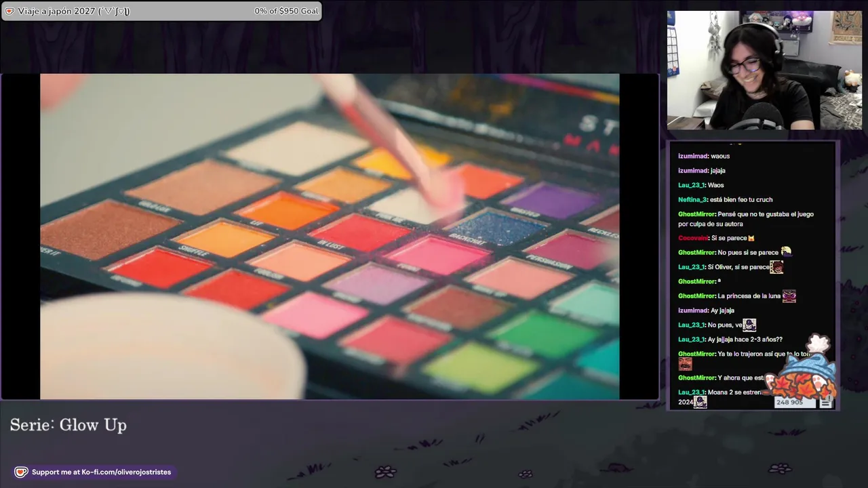Click the Glow Up video player

tap(330, 237)
